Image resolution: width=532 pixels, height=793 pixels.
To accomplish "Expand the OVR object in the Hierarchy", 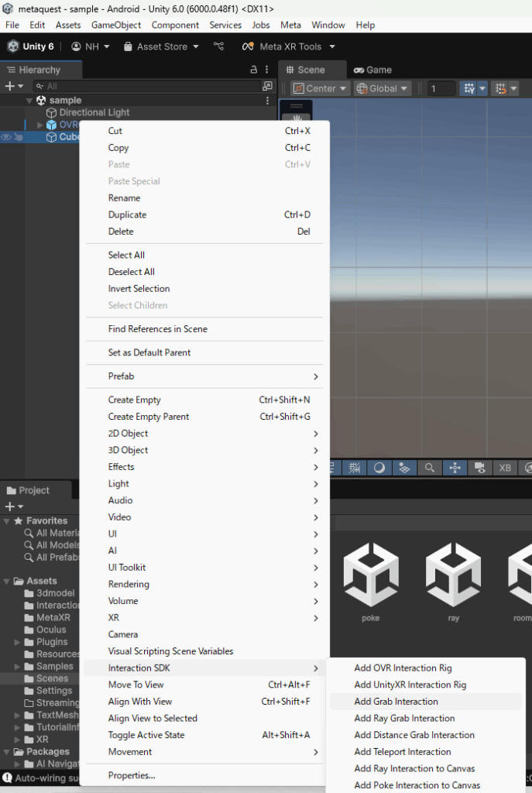I will point(40,125).
